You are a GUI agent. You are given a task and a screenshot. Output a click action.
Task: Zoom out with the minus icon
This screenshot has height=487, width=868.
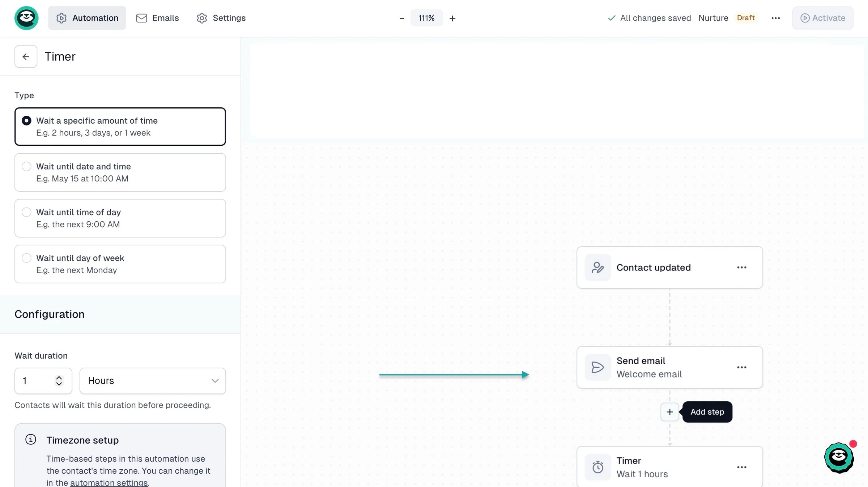pos(401,18)
